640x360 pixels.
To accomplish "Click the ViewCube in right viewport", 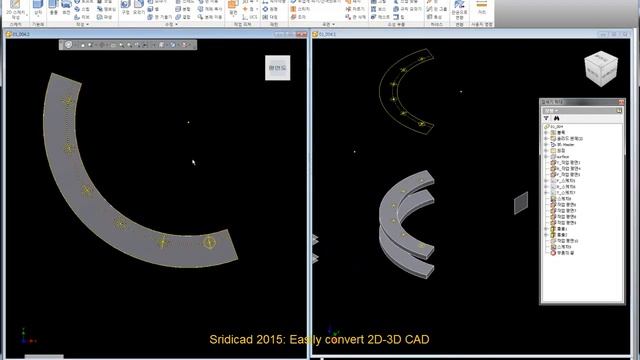I will 601,69.
